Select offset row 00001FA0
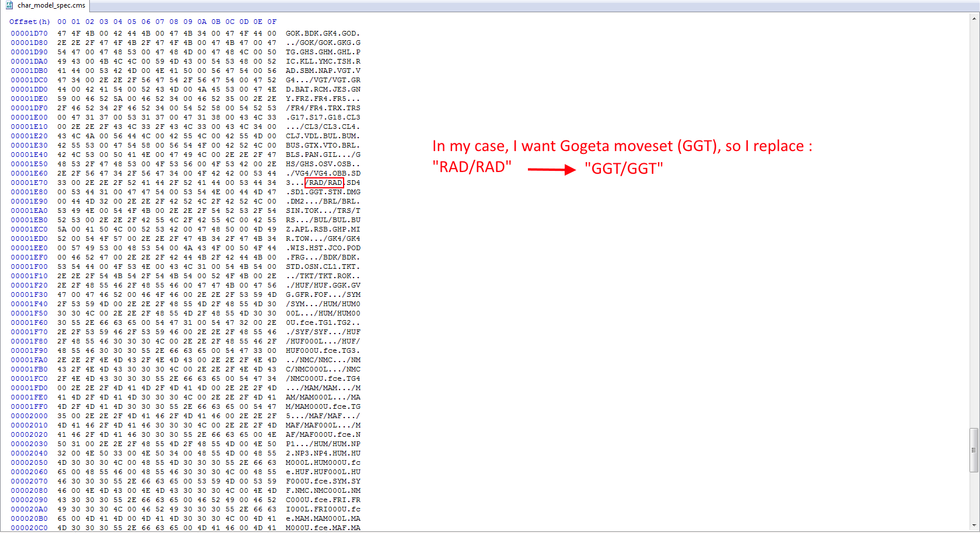980x533 pixels. click(29, 360)
